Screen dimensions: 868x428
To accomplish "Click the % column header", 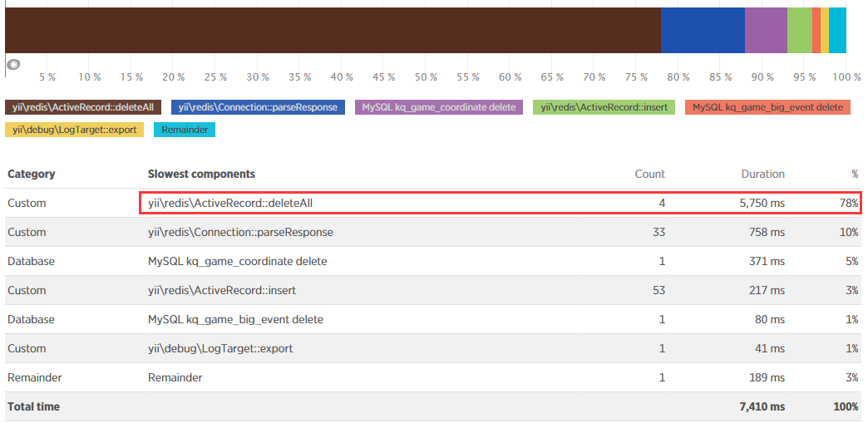I will (855, 174).
